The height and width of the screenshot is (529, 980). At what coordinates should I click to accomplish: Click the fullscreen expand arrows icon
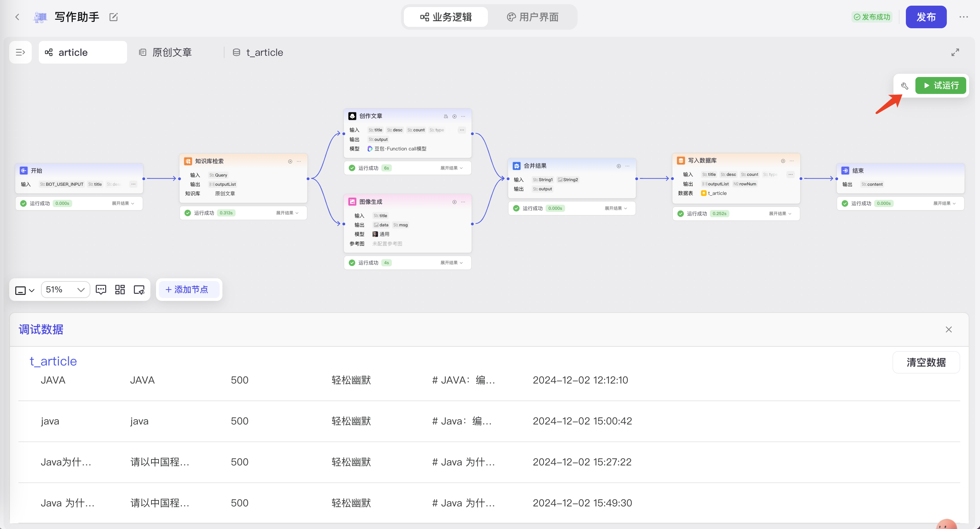coord(955,52)
